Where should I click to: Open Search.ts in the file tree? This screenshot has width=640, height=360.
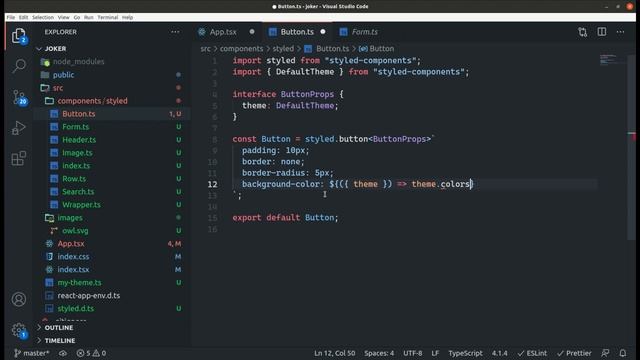pos(112,191)
